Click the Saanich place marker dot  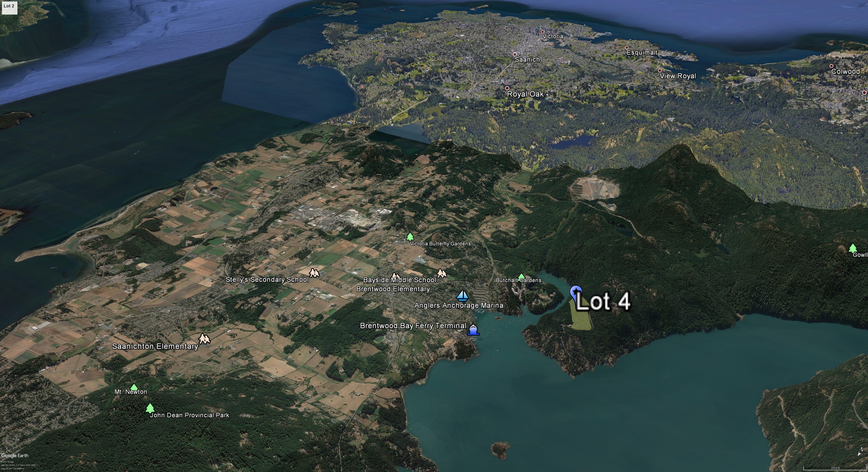point(514,54)
